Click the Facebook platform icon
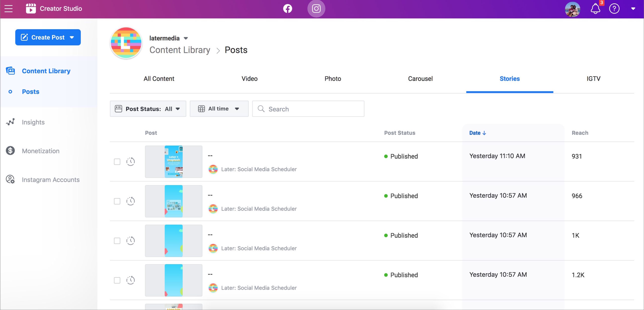The width and height of the screenshot is (644, 310). 288,8
